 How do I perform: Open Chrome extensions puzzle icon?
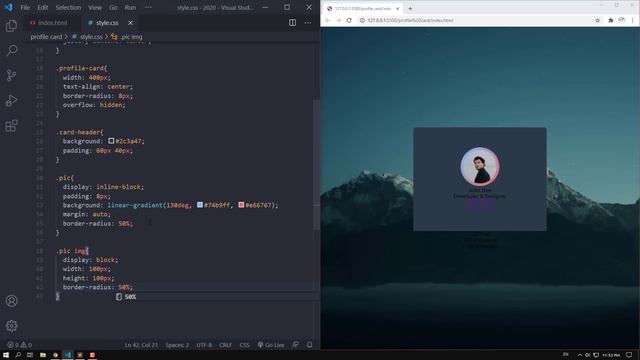(x=611, y=20)
